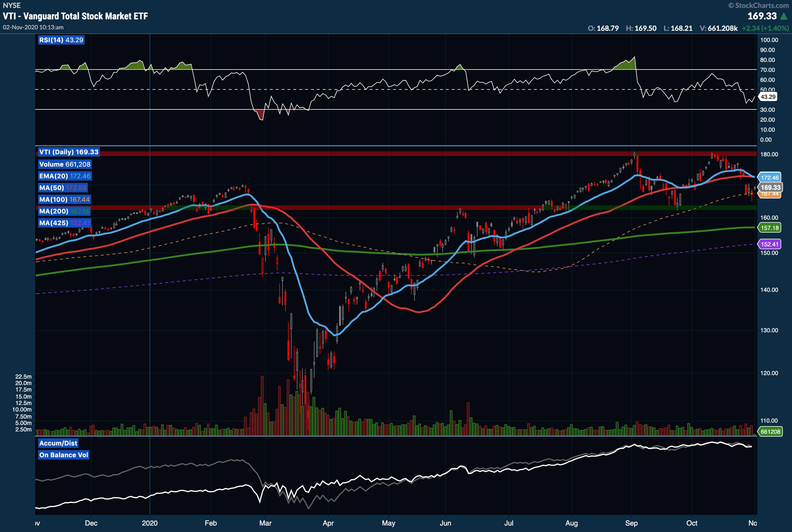Click the purple 152.41 price tag
792x532 pixels.
[770, 244]
